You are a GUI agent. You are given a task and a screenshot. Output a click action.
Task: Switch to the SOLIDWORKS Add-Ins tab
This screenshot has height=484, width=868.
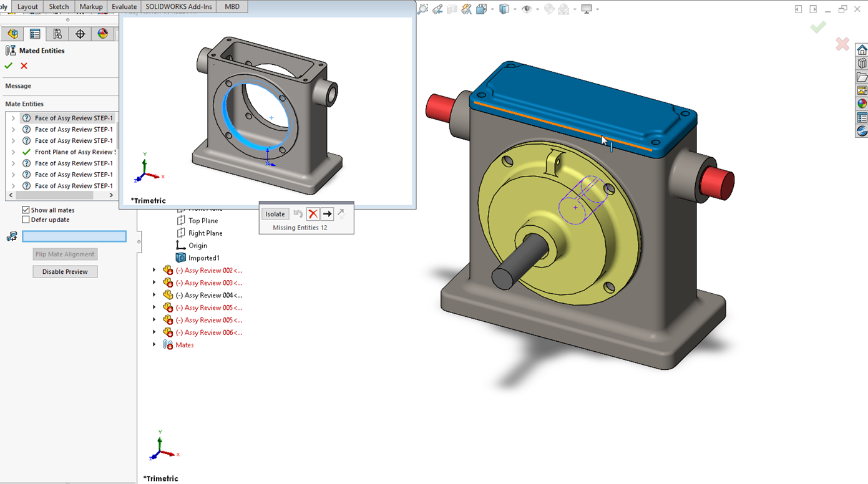(178, 7)
